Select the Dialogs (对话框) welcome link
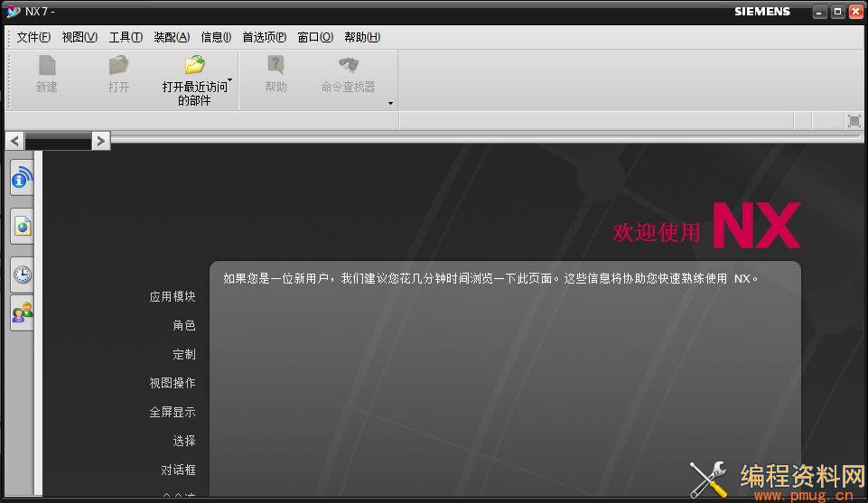Viewport: 868px width, 503px height. (x=178, y=470)
